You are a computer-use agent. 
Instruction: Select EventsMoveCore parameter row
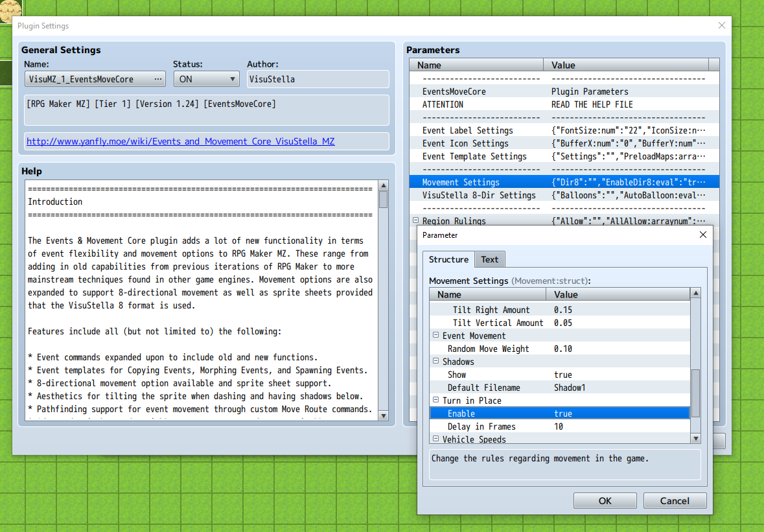[564, 91]
